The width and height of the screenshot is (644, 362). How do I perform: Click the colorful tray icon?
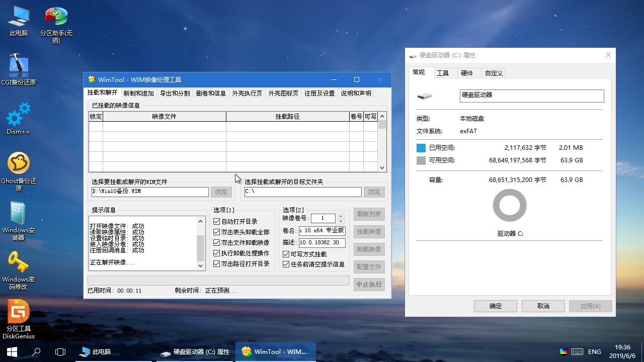(563, 352)
